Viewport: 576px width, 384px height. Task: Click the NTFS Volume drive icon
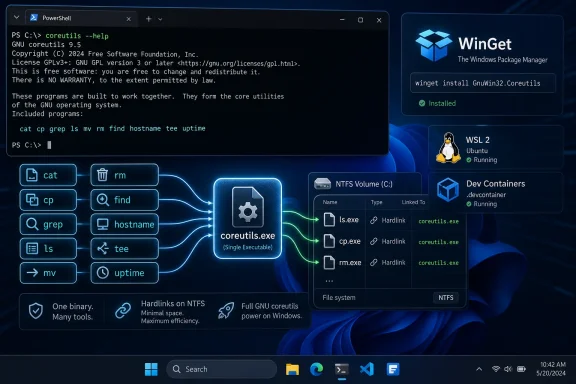pyautogui.click(x=323, y=183)
